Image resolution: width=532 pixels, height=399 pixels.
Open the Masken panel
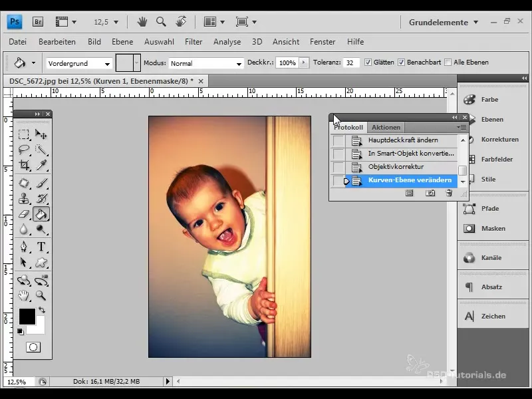493,229
